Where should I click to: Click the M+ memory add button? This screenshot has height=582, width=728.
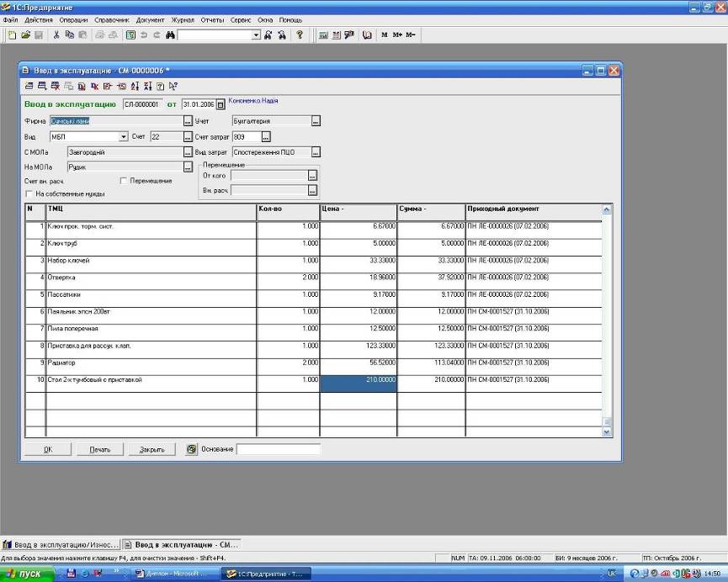click(x=396, y=35)
